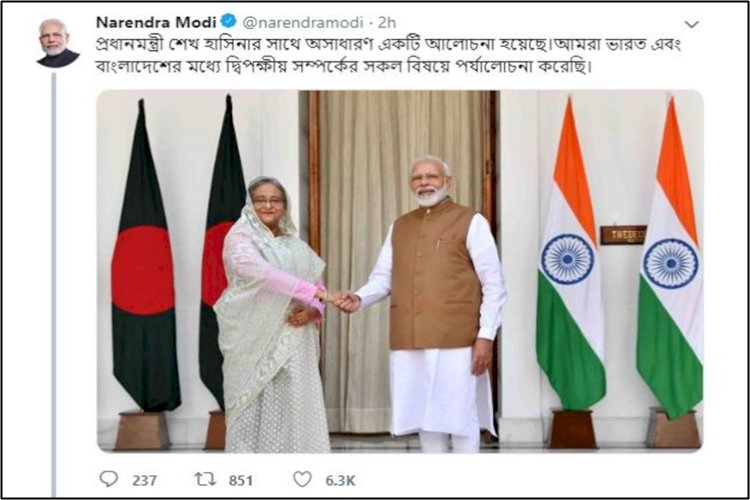The width and height of the screenshot is (750, 500).
Task: Open the tweet options chevron menu
Action: point(692,23)
